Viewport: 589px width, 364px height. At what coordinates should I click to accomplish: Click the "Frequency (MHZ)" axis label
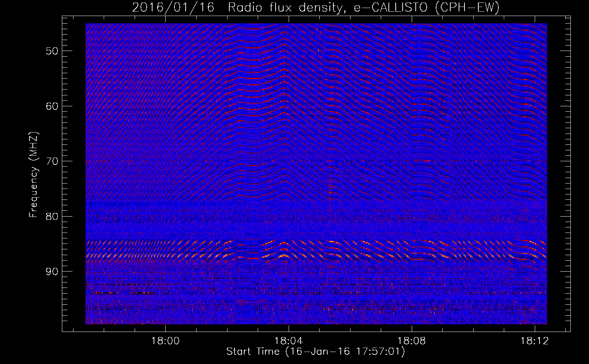[x=33, y=175]
